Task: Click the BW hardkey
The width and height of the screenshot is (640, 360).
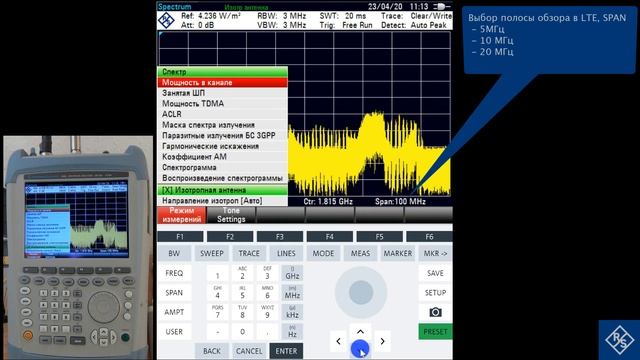Action: pyautogui.click(x=174, y=253)
